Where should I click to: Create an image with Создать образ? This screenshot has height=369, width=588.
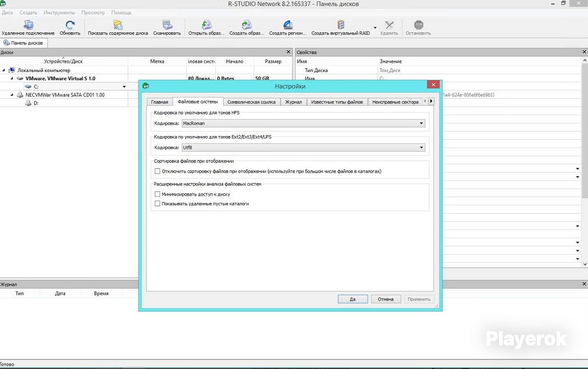247,28
